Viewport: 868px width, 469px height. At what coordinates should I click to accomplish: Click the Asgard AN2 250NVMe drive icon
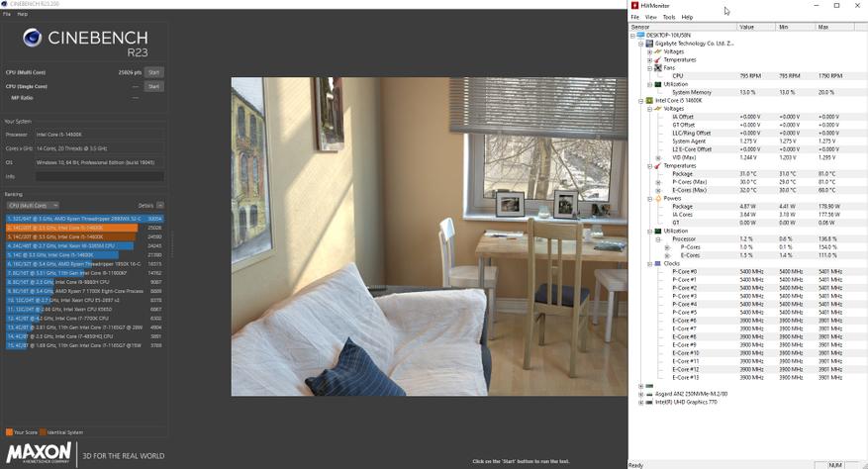[649, 394]
